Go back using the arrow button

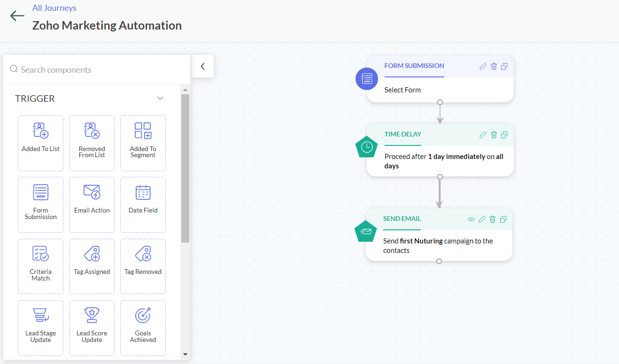tap(17, 16)
